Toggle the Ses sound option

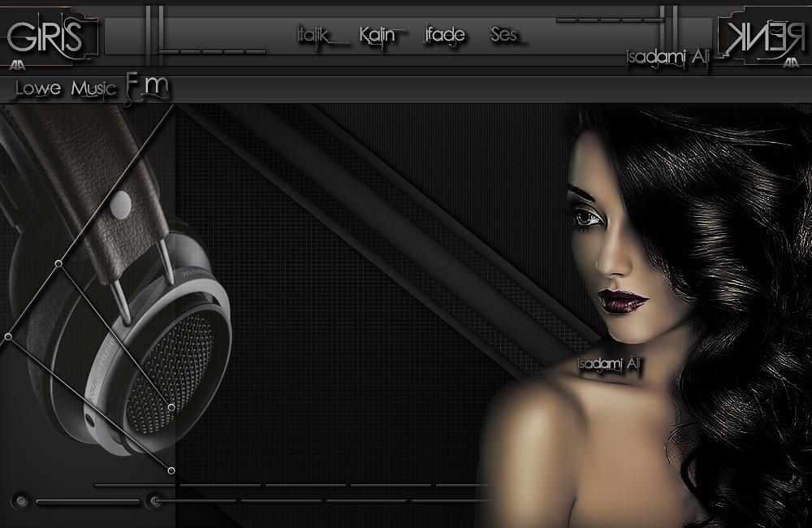[507, 36]
